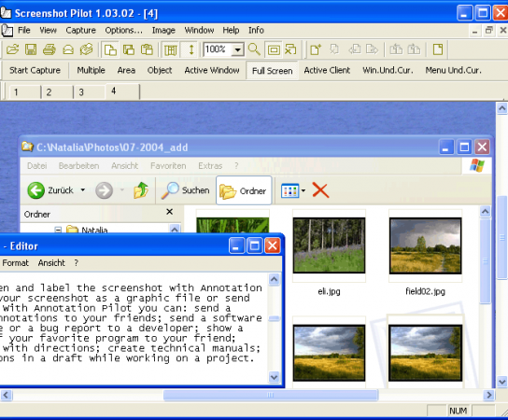Click the open envelope email icon
Image resolution: width=508 pixels, height=420 pixels.
(x=68, y=49)
